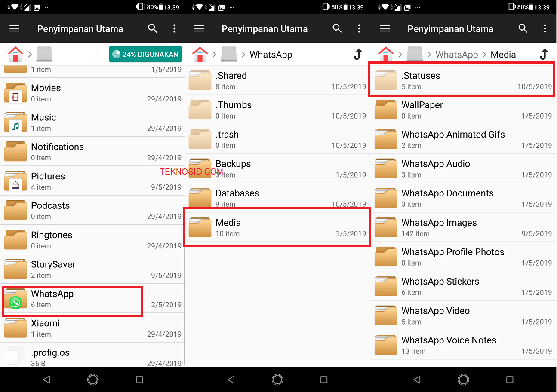Viewport: 557px width, 392px height.
Task: Open hamburger menu on the WhatsApp folder screen
Action: pyautogui.click(x=199, y=28)
